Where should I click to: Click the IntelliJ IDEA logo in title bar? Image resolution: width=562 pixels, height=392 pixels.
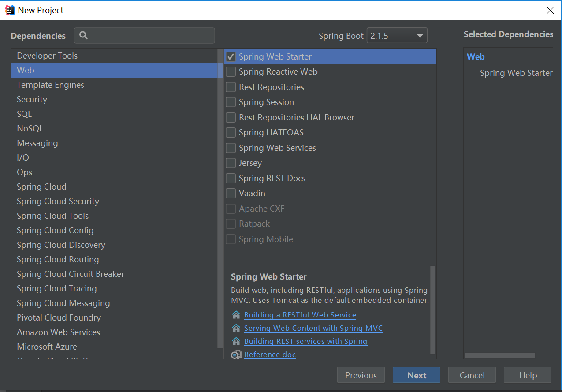click(x=10, y=10)
